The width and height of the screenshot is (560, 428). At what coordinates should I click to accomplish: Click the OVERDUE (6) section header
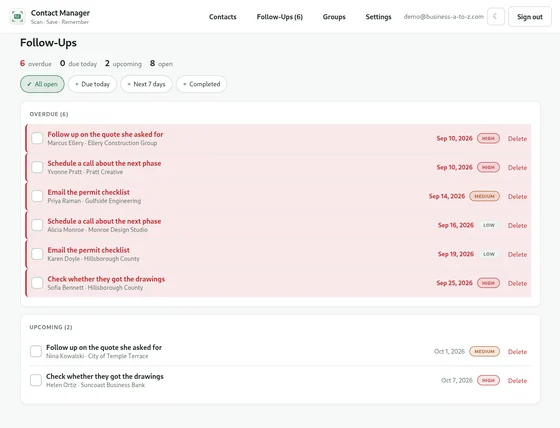tap(49, 114)
